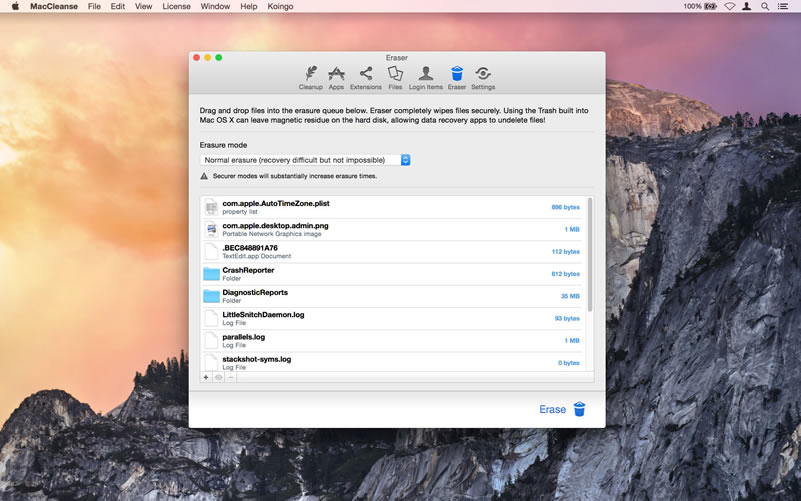Open the Koingo menu
The height and width of the screenshot is (501, 801).
[280, 6]
